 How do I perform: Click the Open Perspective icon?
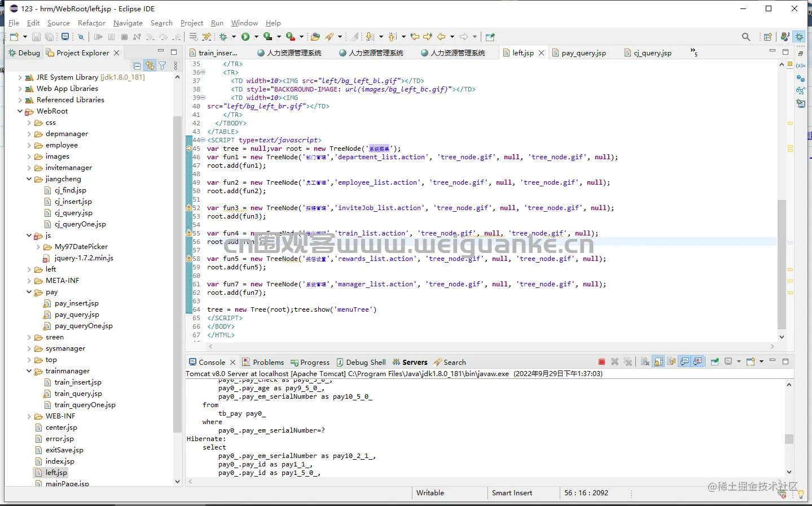point(767,37)
